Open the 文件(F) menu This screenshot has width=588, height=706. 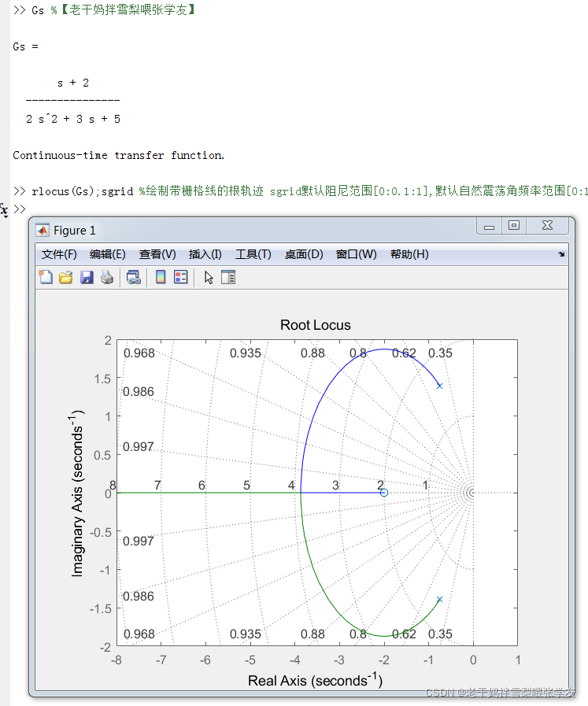click(x=59, y=254)
